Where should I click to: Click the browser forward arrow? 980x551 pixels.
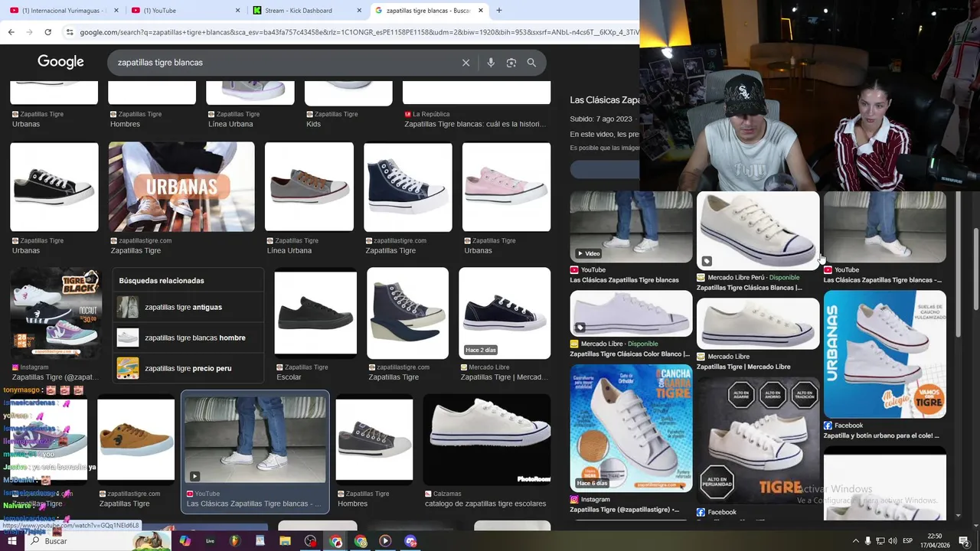point(29,32)
